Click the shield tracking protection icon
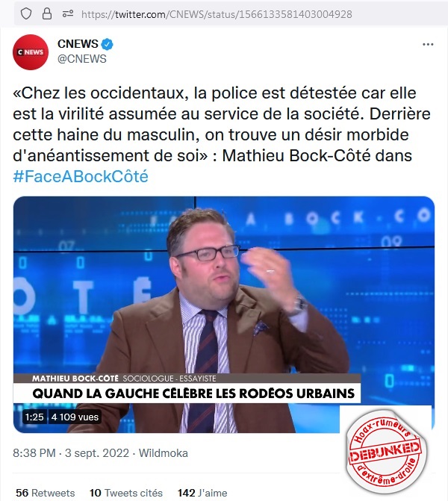The height and width of the screenshot is (501, 448). [x=26, y=14]
